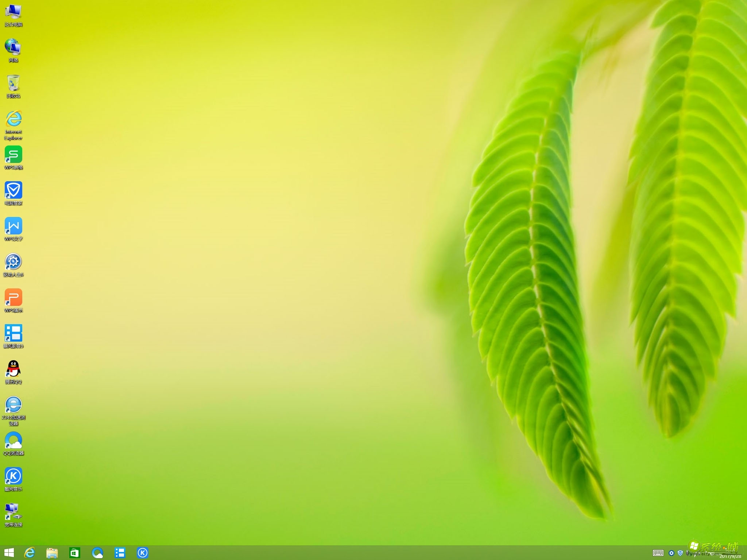Launch 酷狗音乐 from desktop
This screenshot has height=560, width=747.
[x=13, y=476]
